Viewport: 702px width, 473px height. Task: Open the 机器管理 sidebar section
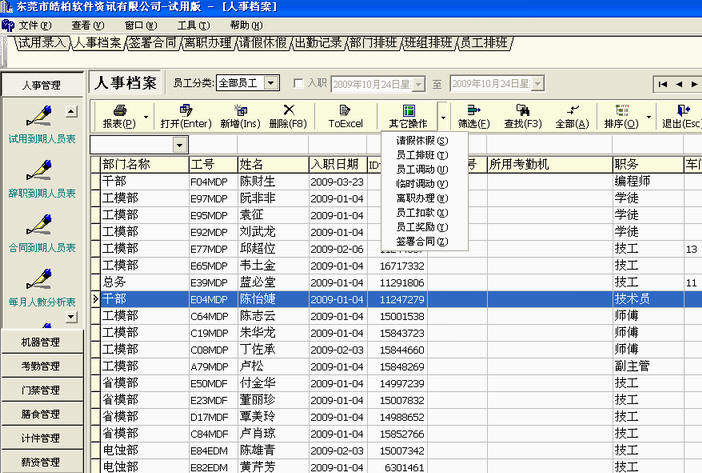coord(42,342)
